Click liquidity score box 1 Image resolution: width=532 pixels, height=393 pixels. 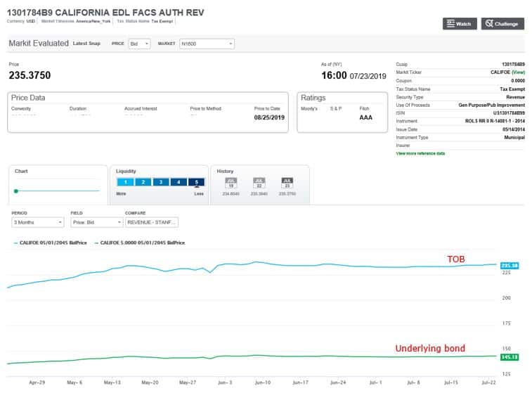126,182
